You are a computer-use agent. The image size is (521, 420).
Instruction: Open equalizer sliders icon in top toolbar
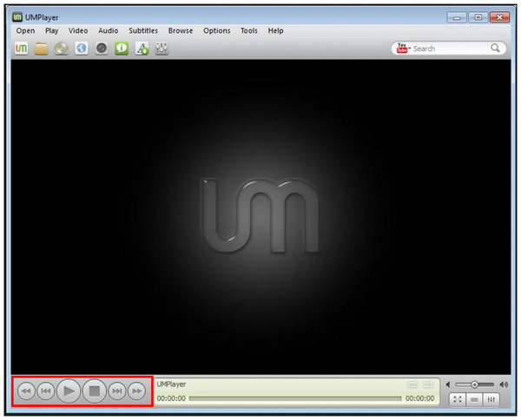[162, 49]
